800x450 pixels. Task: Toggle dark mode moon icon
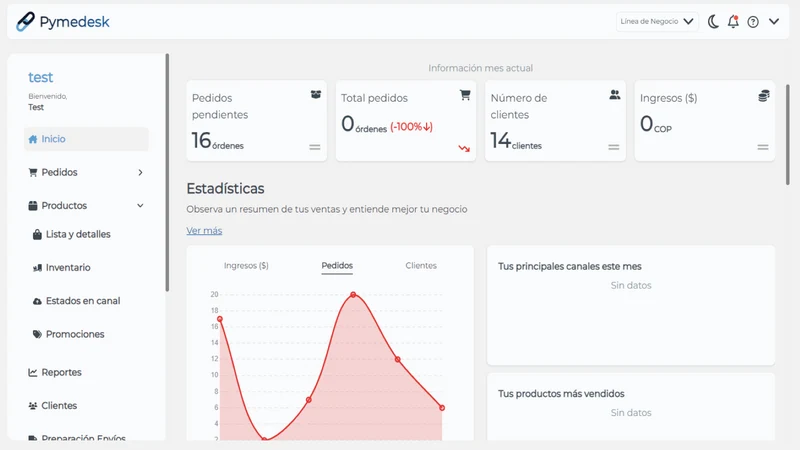click(x=713, y=21)
